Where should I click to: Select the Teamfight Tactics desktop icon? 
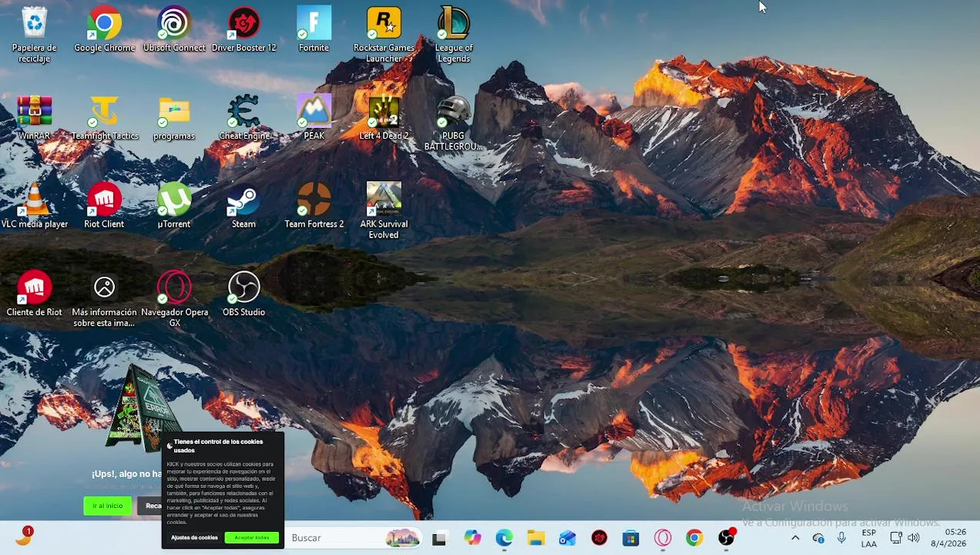point(104,117)
